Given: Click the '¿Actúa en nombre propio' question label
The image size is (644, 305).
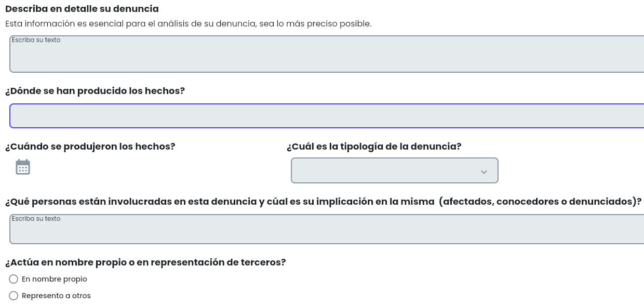Looking at the screenshot, I should 145,262.
